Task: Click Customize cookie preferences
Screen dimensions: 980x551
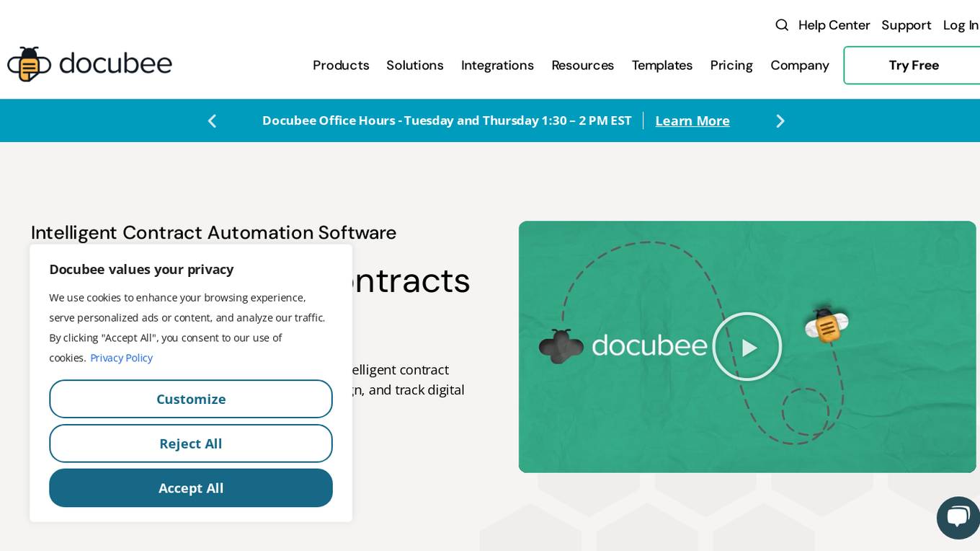Action: click(191, 399)
